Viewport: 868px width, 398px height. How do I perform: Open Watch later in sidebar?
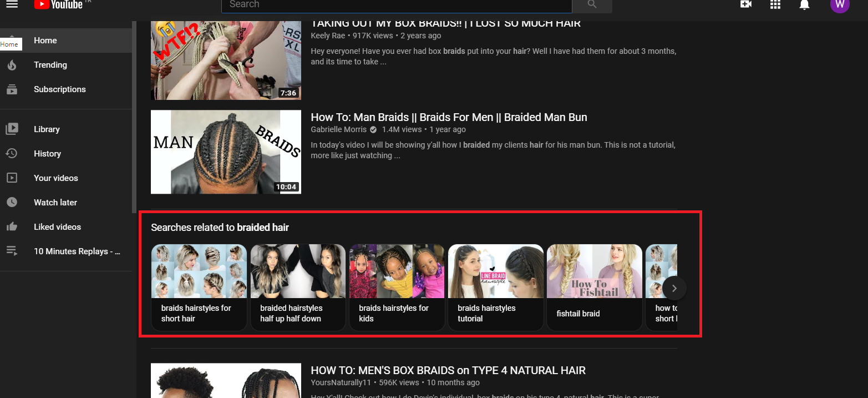[66, 203]
